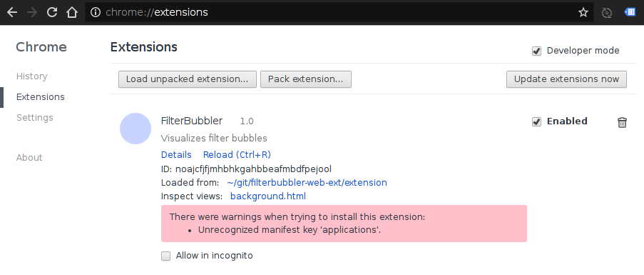
Task: Go to the home page icon
Action: tap(72, 12)
